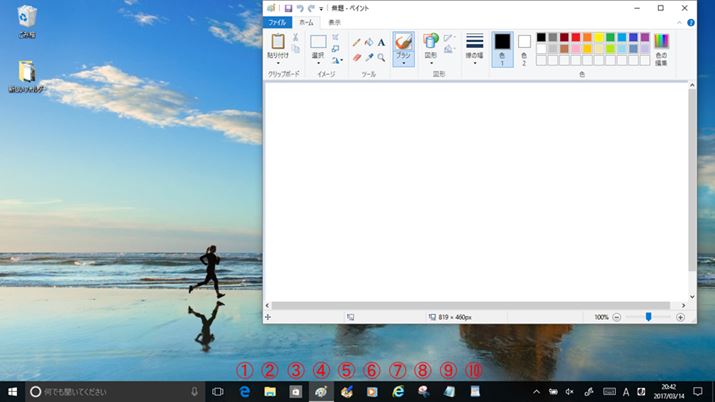Select the Text tool
The width and height of the screenshot is (715, 402).
click(x=381, y=43)
